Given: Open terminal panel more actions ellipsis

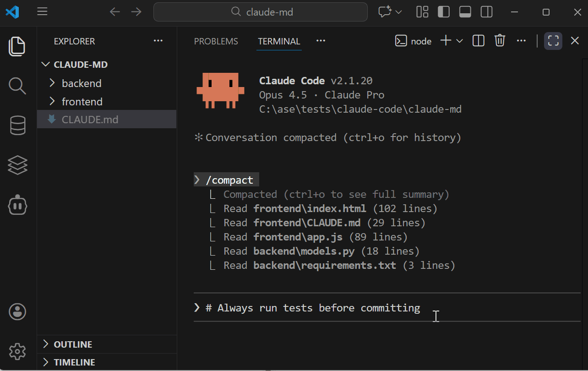Looking at the screenshot, I should 521,41.
